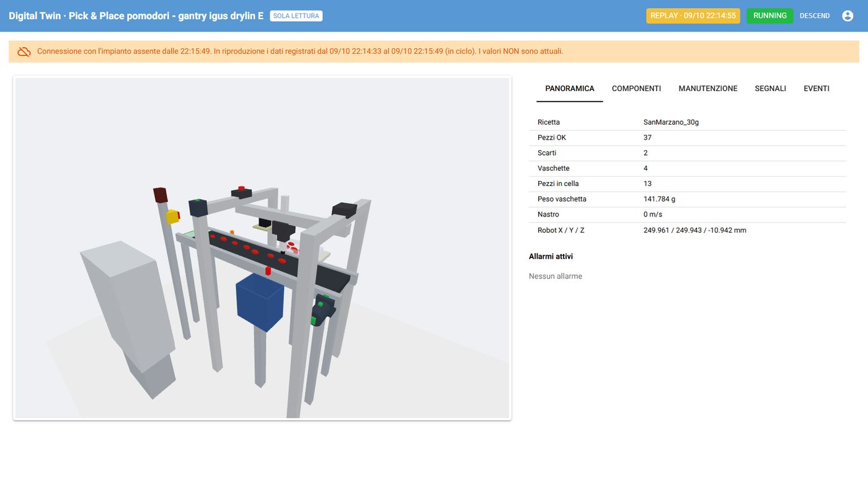Click the REPLAY 09/10 22:14:55 badge

pos(693,16)
